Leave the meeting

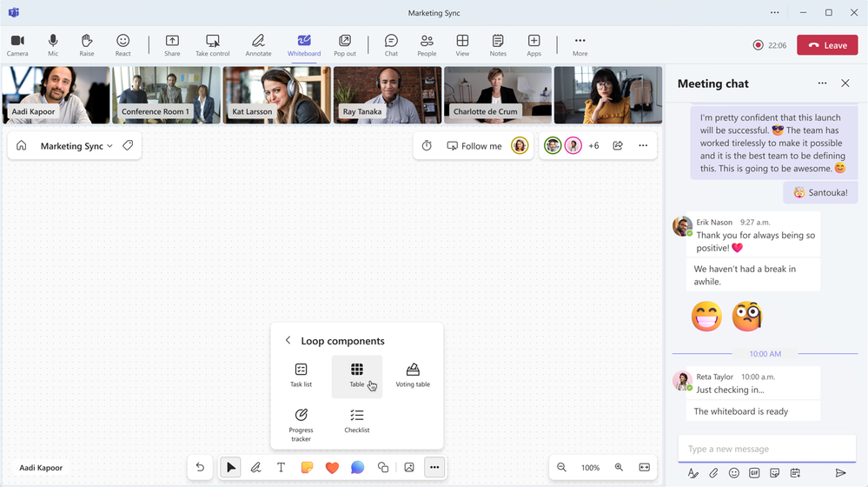[827, 45]
